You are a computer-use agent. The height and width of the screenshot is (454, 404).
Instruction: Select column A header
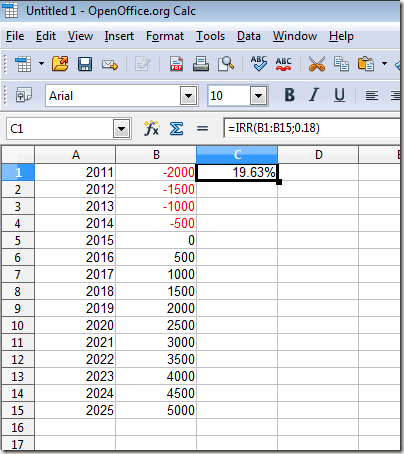(75, 155)
